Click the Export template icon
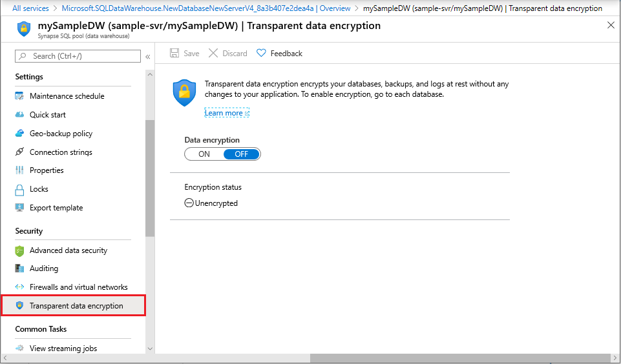The width and height of the screenshot is (621, 364). coord(19,208)
